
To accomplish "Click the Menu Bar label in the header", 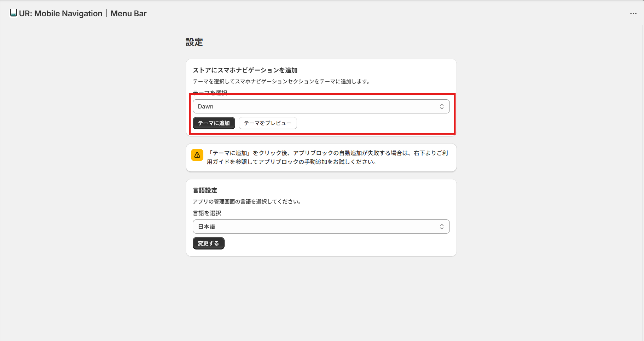I will (x=128, y=13).
